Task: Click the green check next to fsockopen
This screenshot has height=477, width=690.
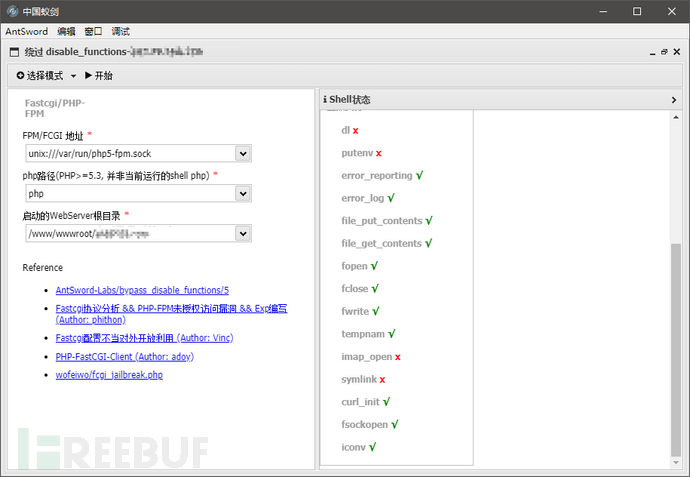Action: [395, 424]
